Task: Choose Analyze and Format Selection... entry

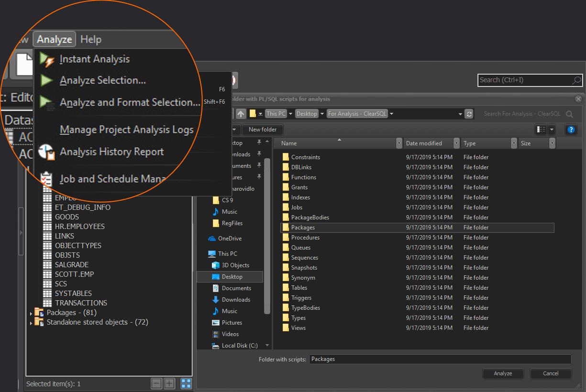Action: [x=130, y=102]
